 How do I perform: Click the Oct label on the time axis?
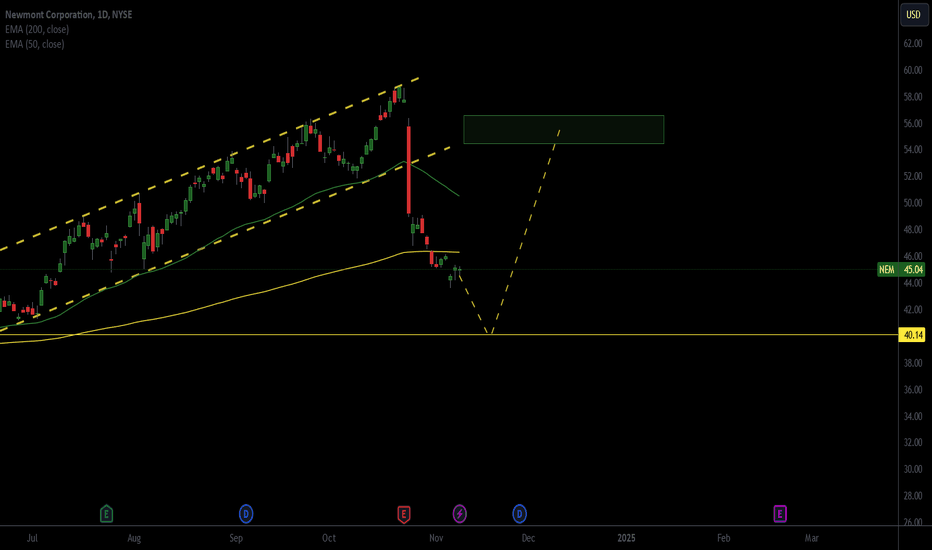coord(329,538)
